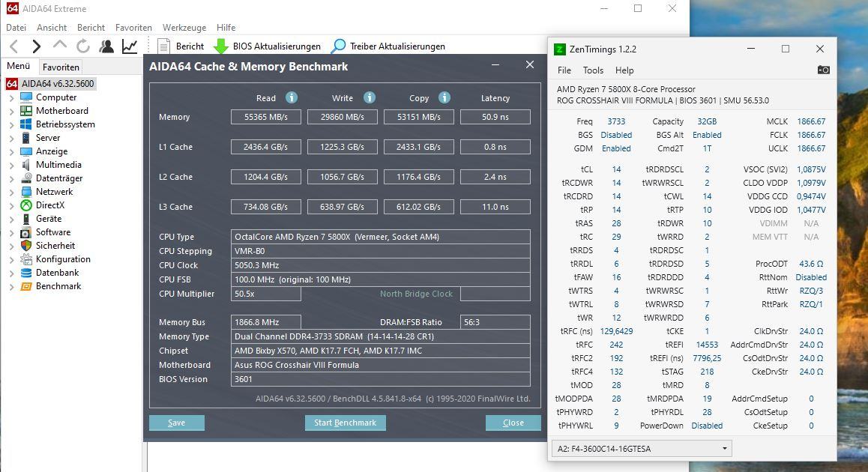
Task: Click the Multimedia speaker icon in tree
Action: coord(26,164)
